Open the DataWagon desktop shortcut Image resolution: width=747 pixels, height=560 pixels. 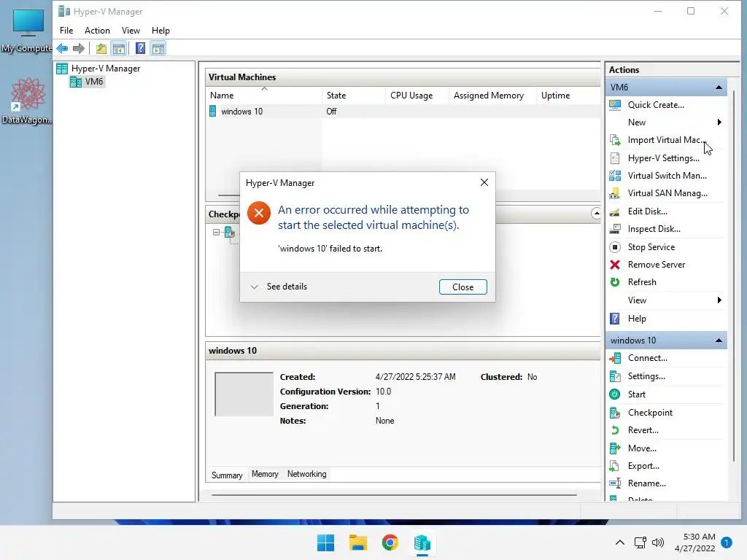tap(27, 101)
